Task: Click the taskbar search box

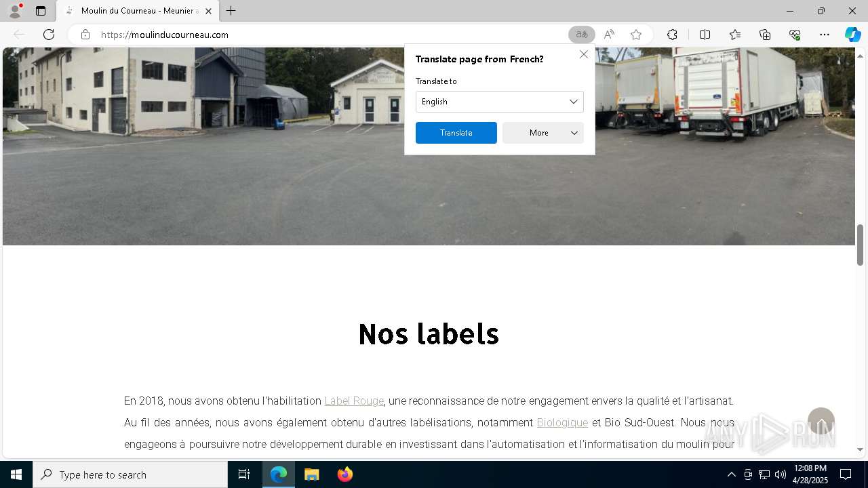Action: pos(130,474)
